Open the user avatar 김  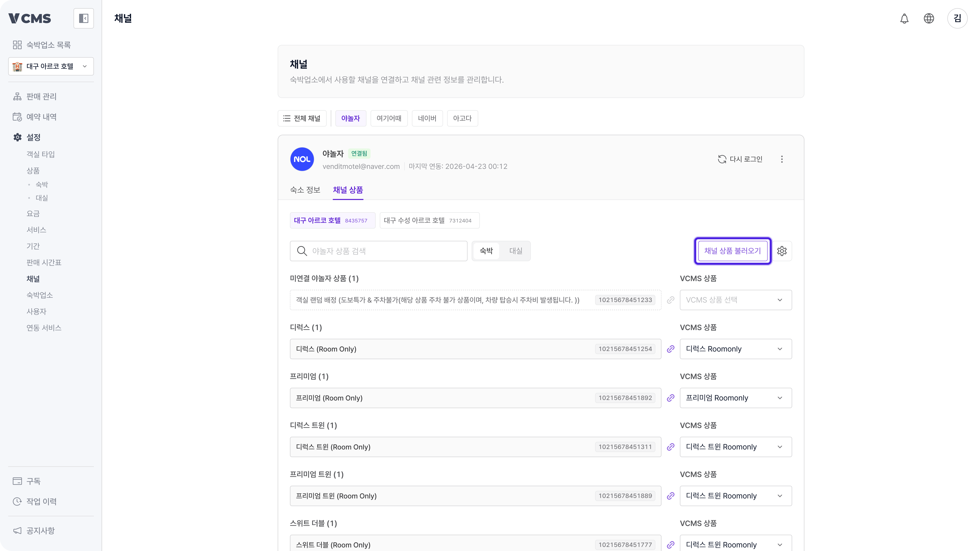point(957,18)
